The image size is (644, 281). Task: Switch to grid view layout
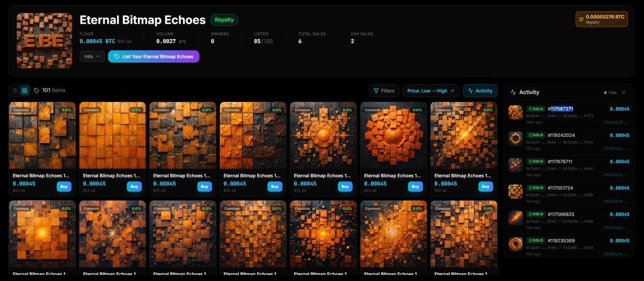click(24, 91)
